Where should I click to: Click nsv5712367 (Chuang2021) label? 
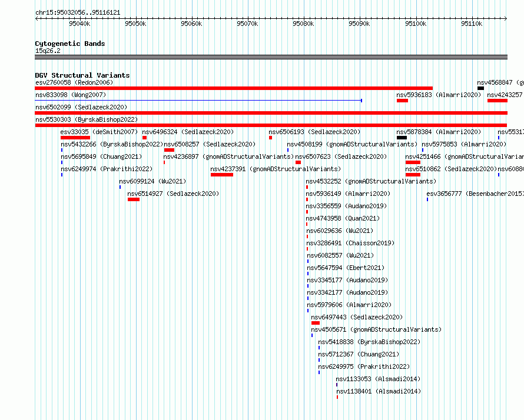pos(359,354)
